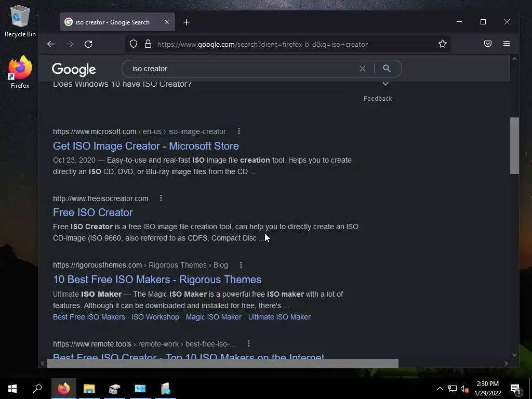
Task: Click the Firefox taskbar icon
Action: click(x=64, y=389)
